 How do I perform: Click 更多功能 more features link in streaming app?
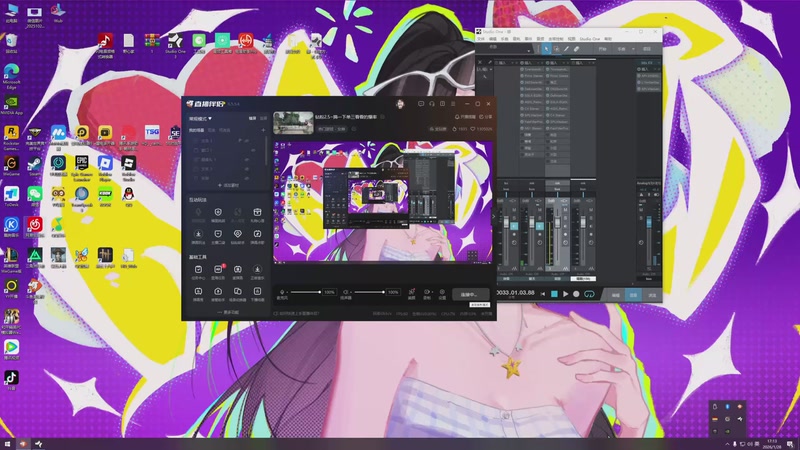point(228,312)
